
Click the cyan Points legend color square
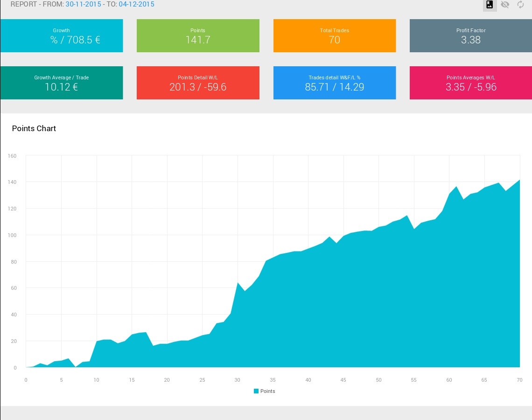[256, 391]
